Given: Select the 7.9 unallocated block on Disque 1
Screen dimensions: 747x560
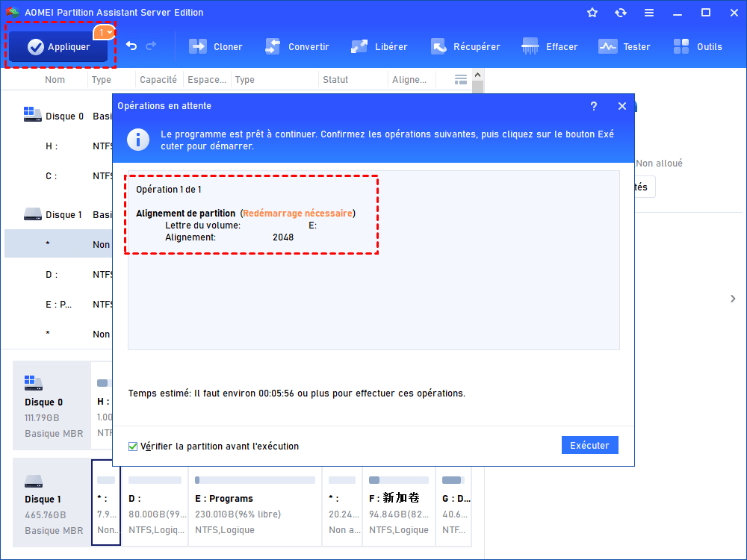Looking at the screenshot, I should coord(106,503).
